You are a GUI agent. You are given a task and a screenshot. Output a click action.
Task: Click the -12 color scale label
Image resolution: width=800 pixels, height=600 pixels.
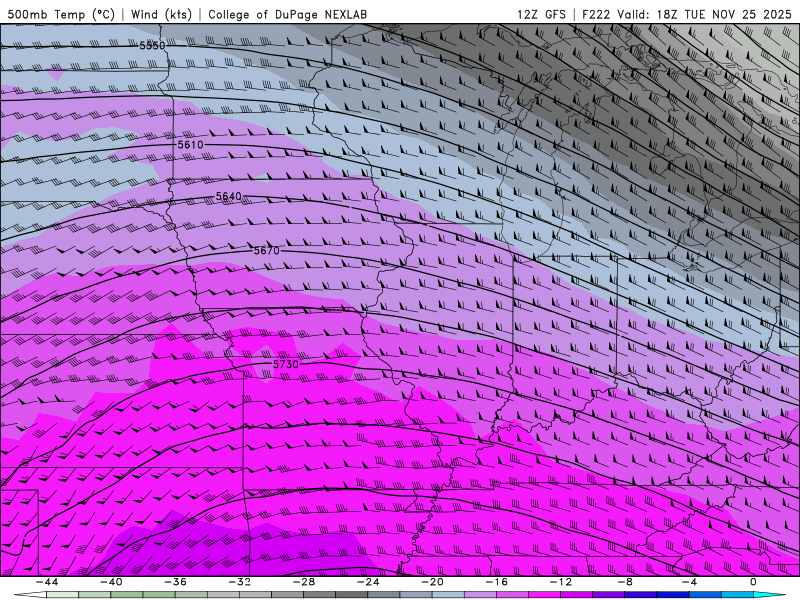[x=561, y=582]
